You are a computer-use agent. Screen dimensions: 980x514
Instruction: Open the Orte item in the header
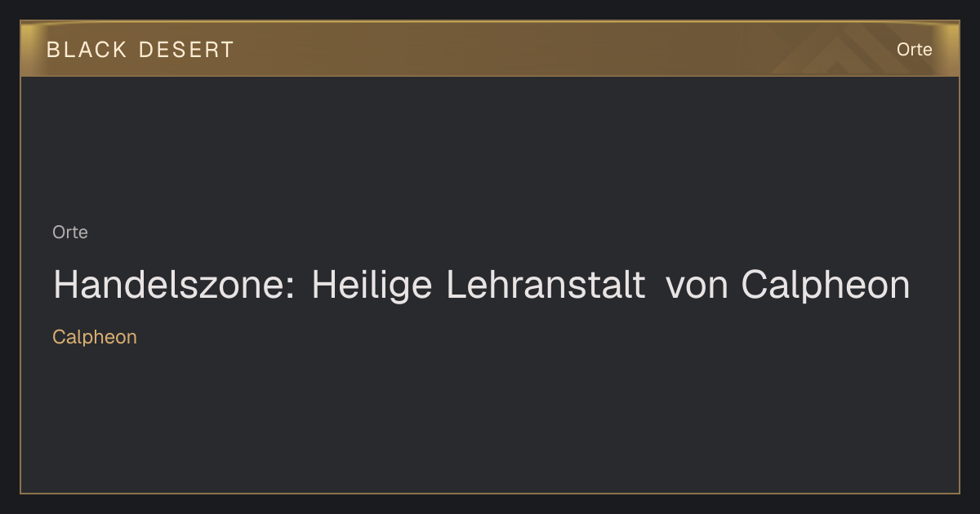915,50
